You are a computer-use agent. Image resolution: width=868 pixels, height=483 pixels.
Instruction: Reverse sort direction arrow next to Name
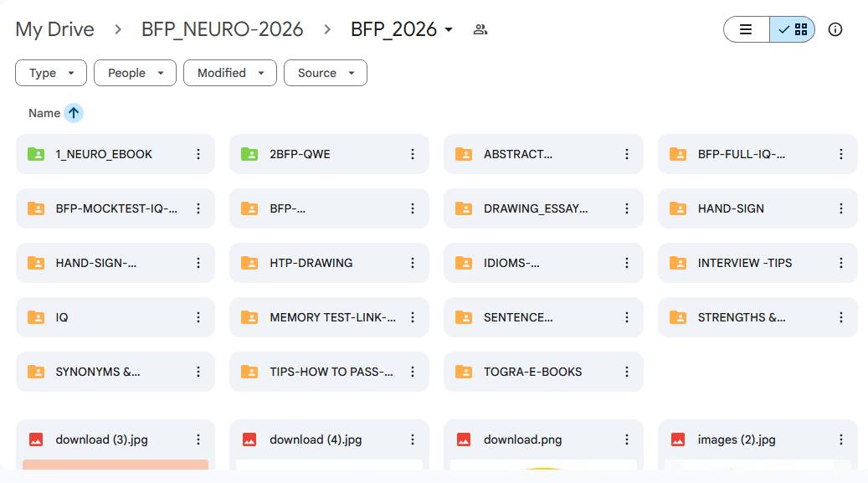point(74,113)
